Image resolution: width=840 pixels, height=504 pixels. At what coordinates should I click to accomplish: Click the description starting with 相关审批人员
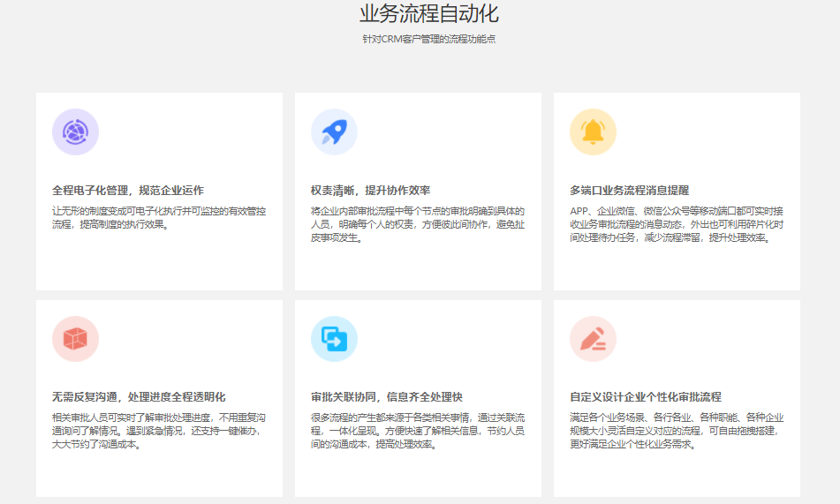[x=159, y=431]
